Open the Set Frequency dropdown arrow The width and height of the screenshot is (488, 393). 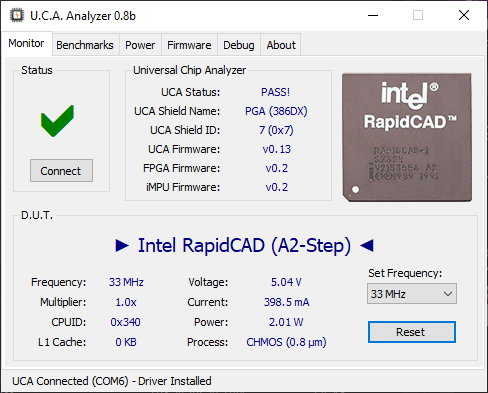pos(448,294)
